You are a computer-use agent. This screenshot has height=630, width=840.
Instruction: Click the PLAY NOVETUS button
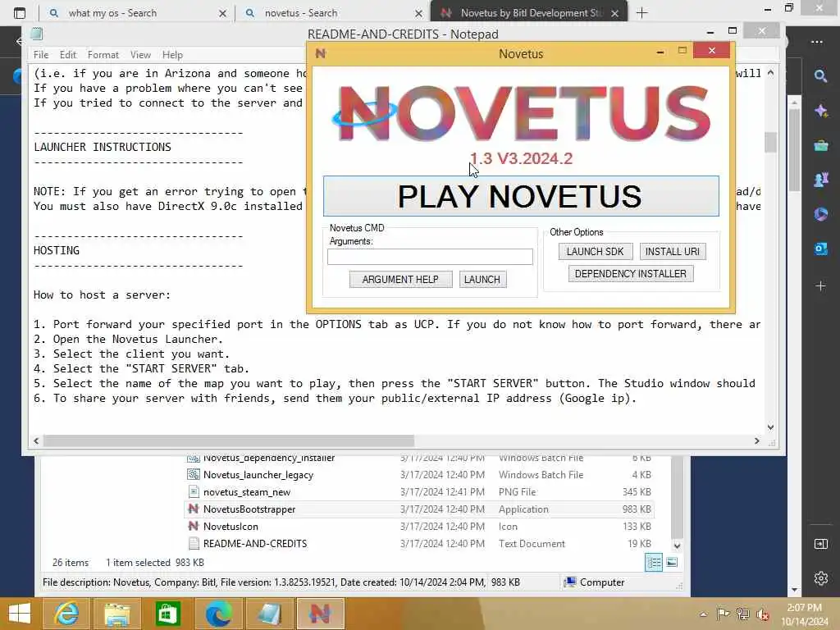pyautogui.click(x=521, y=196)
